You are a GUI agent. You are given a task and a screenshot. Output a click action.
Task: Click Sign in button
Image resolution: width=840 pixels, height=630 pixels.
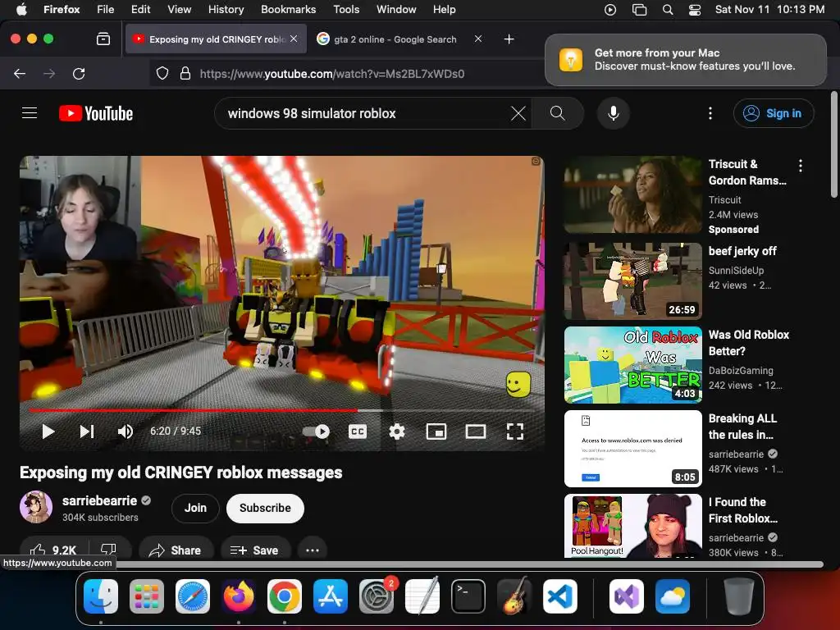(x=774, y=113)
